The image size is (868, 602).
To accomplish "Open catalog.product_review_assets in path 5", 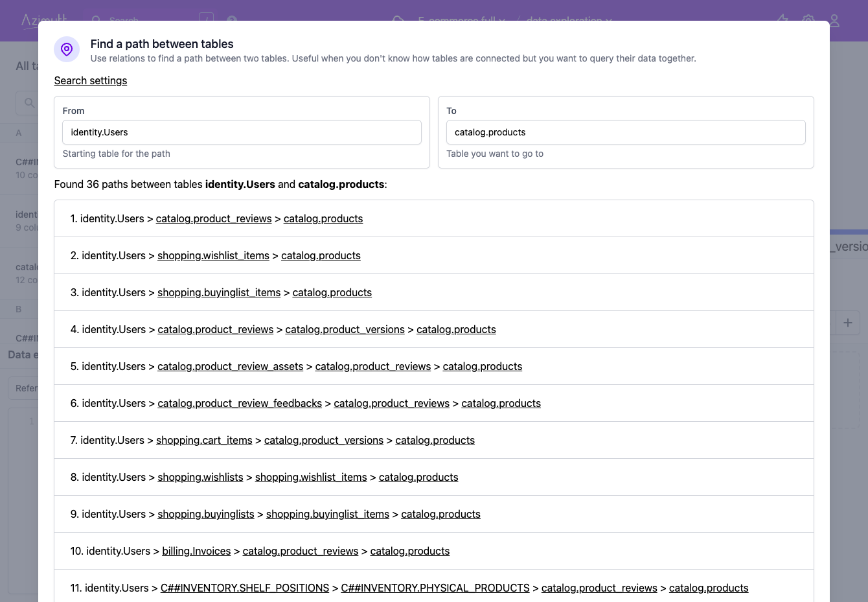I will pyautogui.click(x=231, y=366).
